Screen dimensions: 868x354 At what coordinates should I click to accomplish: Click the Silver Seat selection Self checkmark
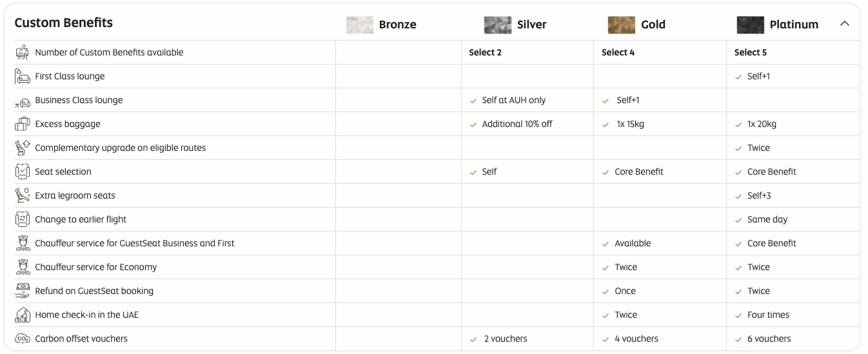473,172
